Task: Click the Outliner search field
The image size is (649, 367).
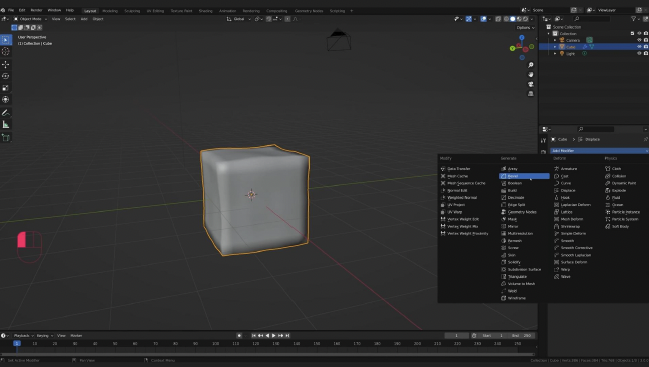Action: (x=592, y=19)
